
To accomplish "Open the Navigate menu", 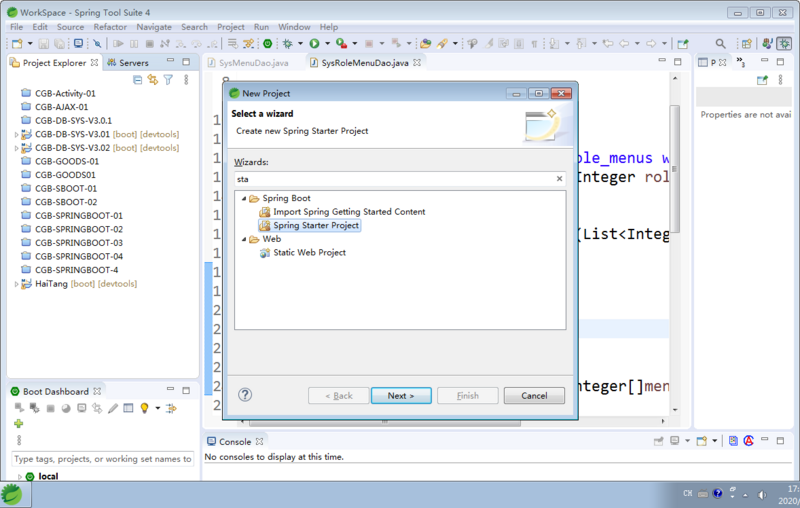I will pyautogui.click(x=154, y=27).
